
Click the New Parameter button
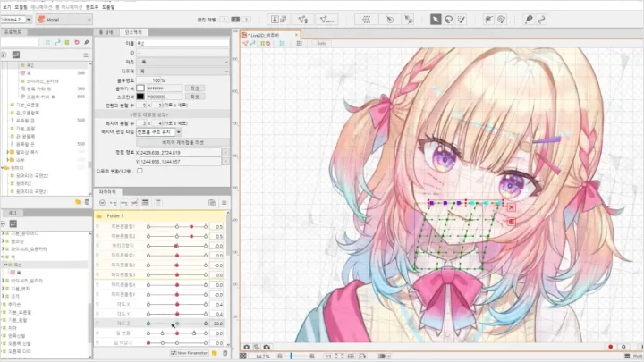(x=191, y=352)
